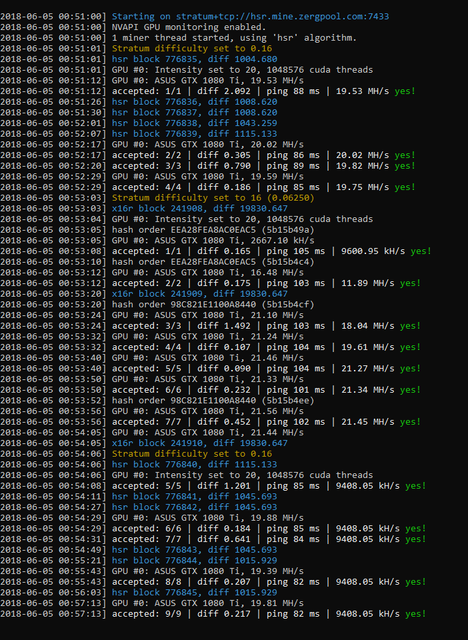Select the 'accepted: 5/5 | diff 0.090' line
The width and height of the screenshot is (468, 640).
[211, 368]
